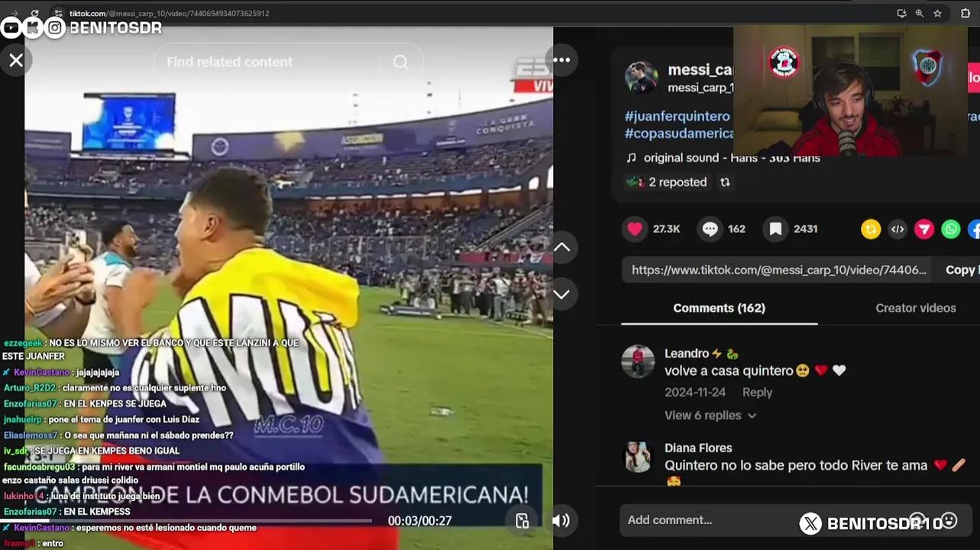Share video via WhatsApp icon
The height and width of the screenshot is (550, 980).
[x=950, y=229]
